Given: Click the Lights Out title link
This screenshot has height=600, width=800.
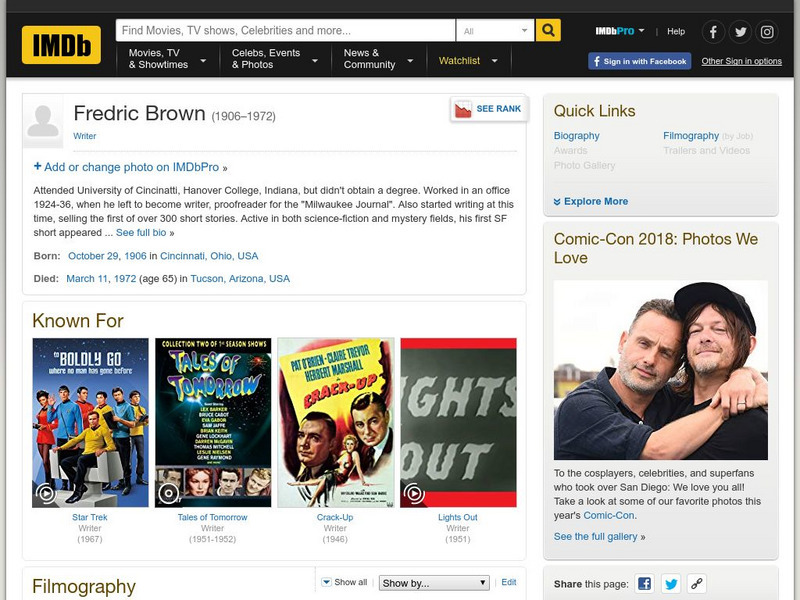Looking at the screenshot, I should tap(458, 517).
